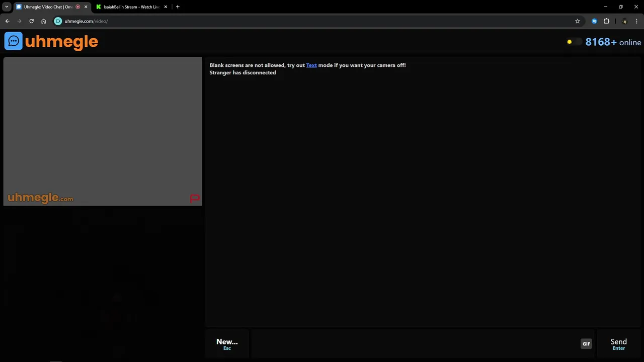Open the Text mode link
The height and width of the screenshot is (362, 644).
point(311,65)
